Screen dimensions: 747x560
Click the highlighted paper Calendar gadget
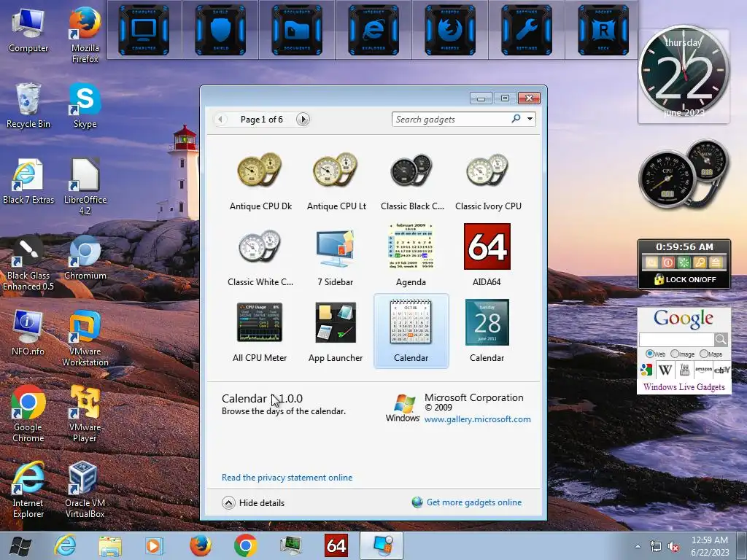pos(411,332)
